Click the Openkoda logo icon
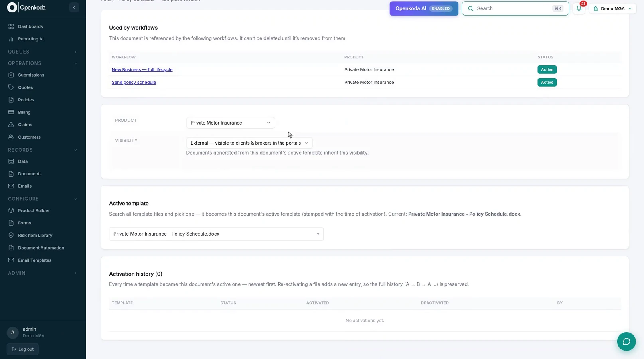644x359 pixels. coord(12,7)
